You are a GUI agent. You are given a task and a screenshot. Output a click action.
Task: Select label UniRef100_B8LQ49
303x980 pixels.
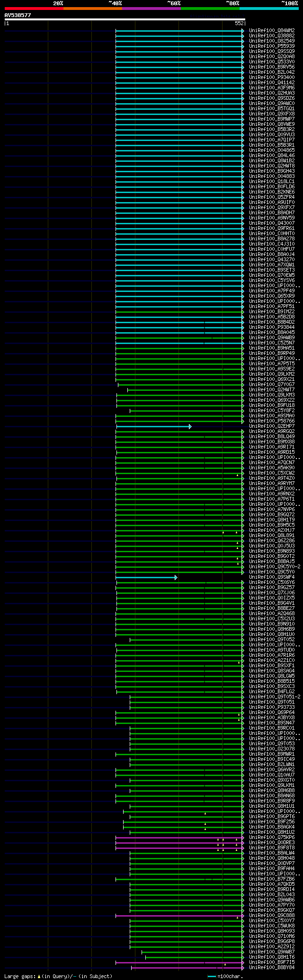coord(272,437)
